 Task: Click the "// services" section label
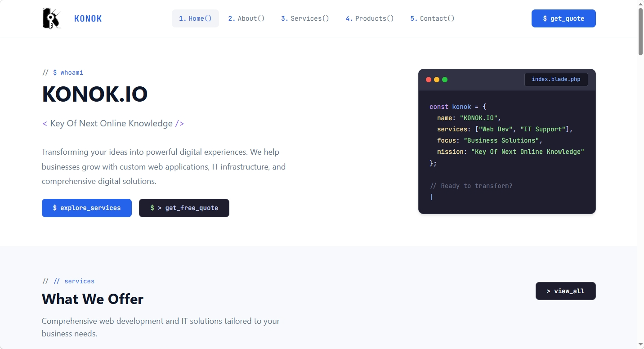click(x=74, y=281)
